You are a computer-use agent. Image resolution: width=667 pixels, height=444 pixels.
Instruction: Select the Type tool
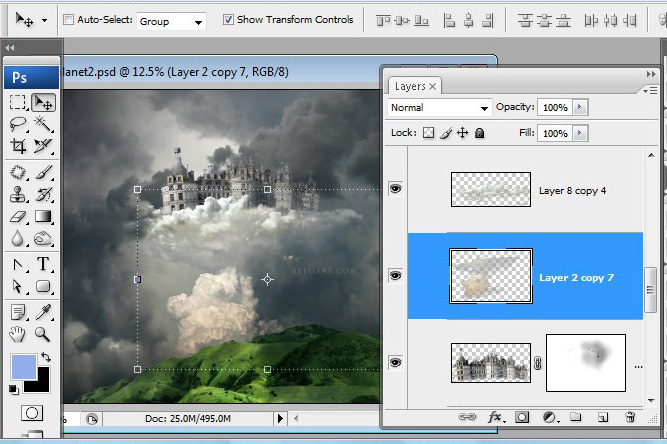(43, 264)
